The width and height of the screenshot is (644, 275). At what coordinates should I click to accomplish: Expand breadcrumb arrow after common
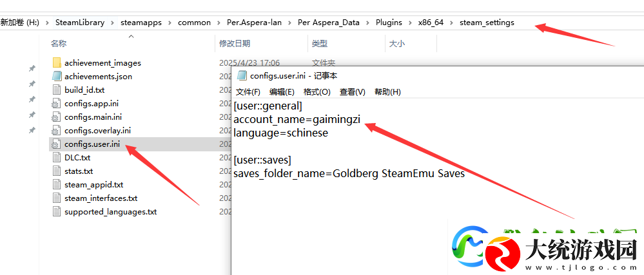(x=219, y=23)
